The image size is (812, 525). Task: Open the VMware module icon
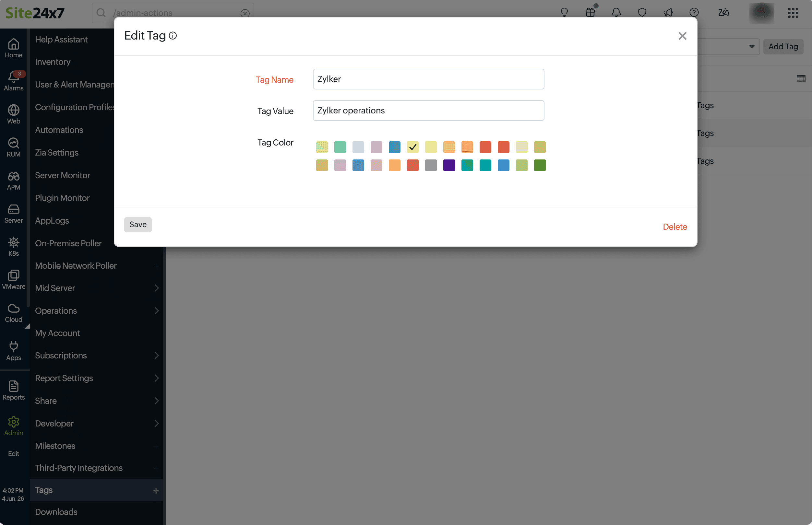[x=14, y=280]
